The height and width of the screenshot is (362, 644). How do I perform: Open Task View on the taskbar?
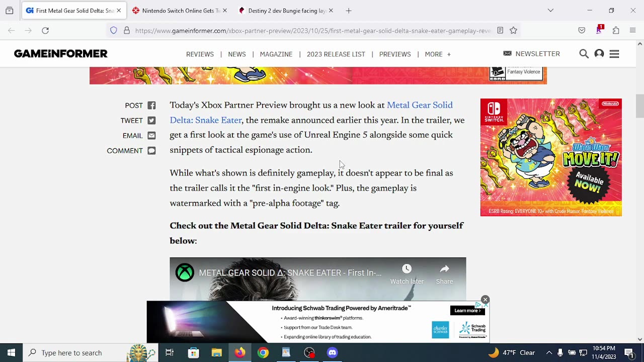pos(170,352)
